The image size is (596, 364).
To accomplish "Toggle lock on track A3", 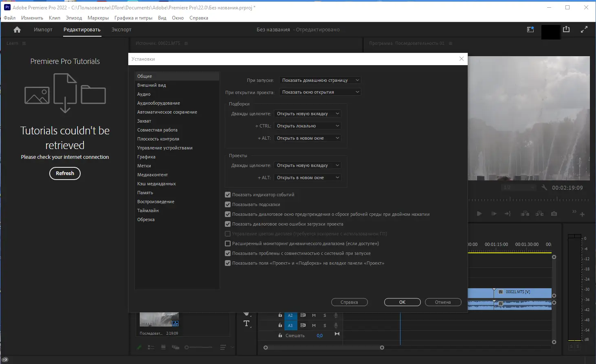I will (280, 325).
